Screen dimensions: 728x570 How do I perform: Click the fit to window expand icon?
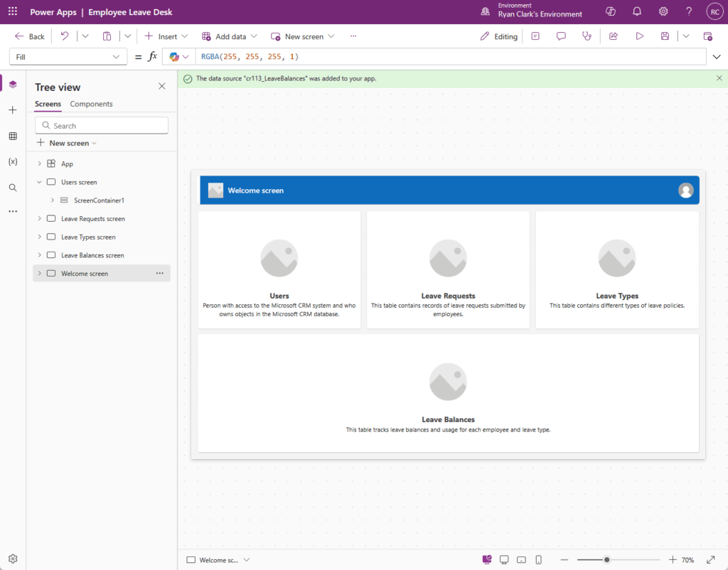point(710,560)
